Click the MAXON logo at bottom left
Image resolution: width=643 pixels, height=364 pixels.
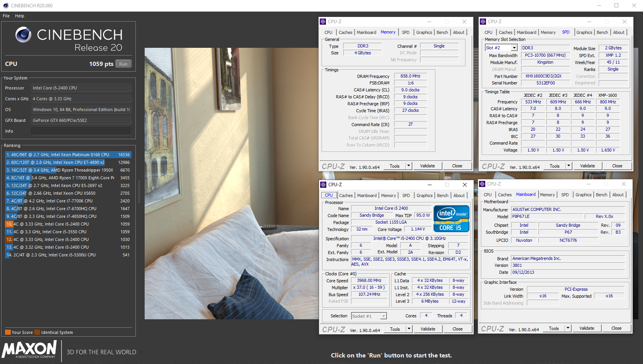click(x=29, y=350)
